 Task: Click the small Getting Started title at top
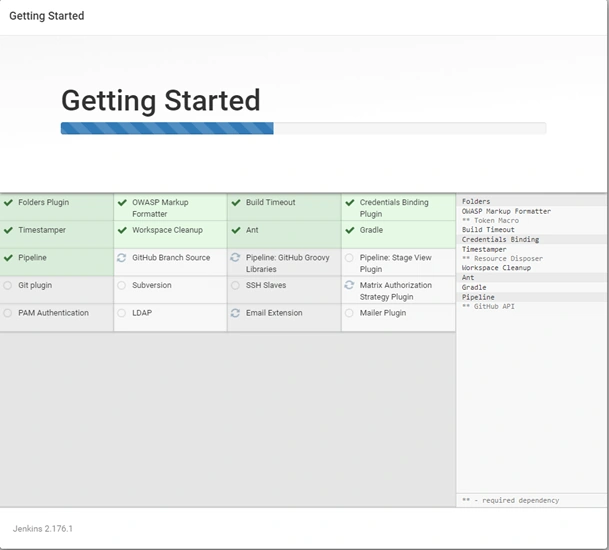47,16
